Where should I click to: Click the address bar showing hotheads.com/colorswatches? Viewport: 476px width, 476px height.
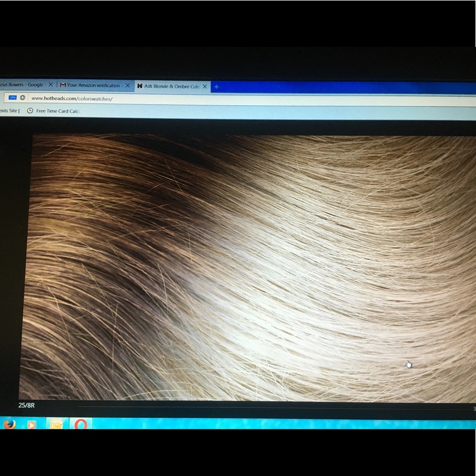point(71,99)
